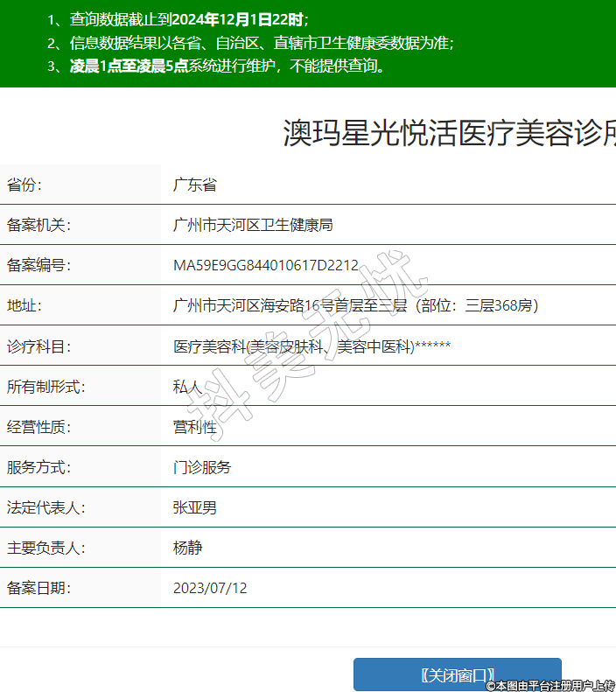Click the clinic title 澳玛星光悦活医疗美容诊所
616x692 pixels.
[450, 134]
